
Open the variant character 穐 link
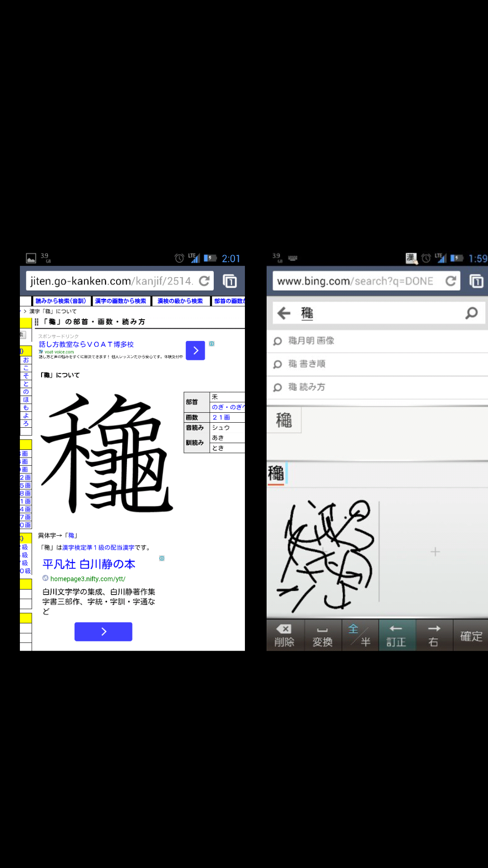[x=71, y=536]
